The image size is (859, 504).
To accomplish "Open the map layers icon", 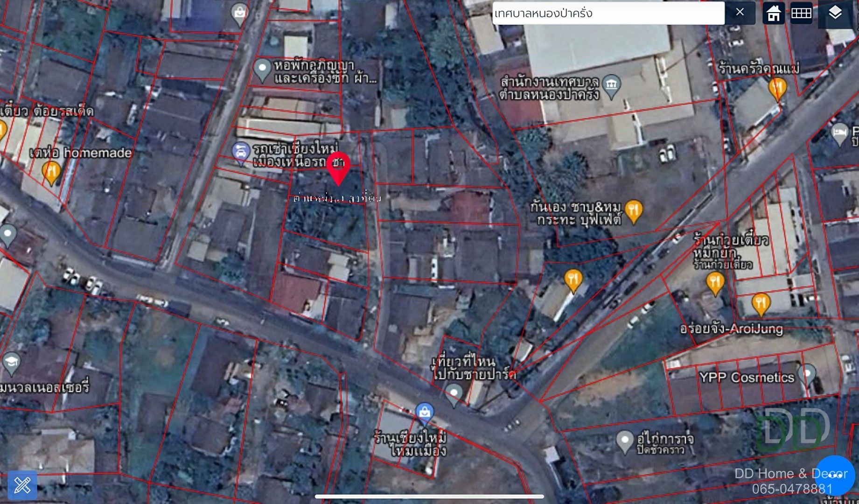I will point(835,13).
